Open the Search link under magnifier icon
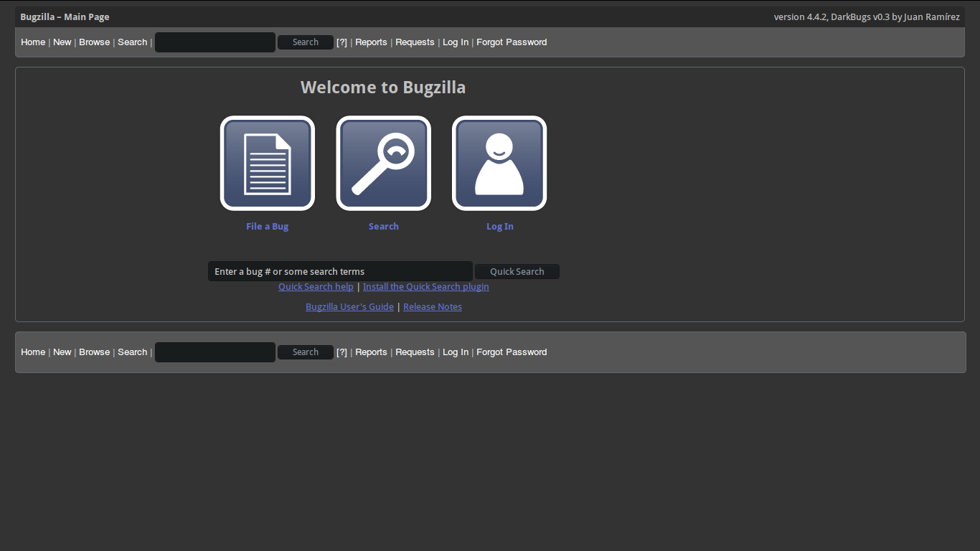This screenshot has width=980, height=551. pos(384,226)
